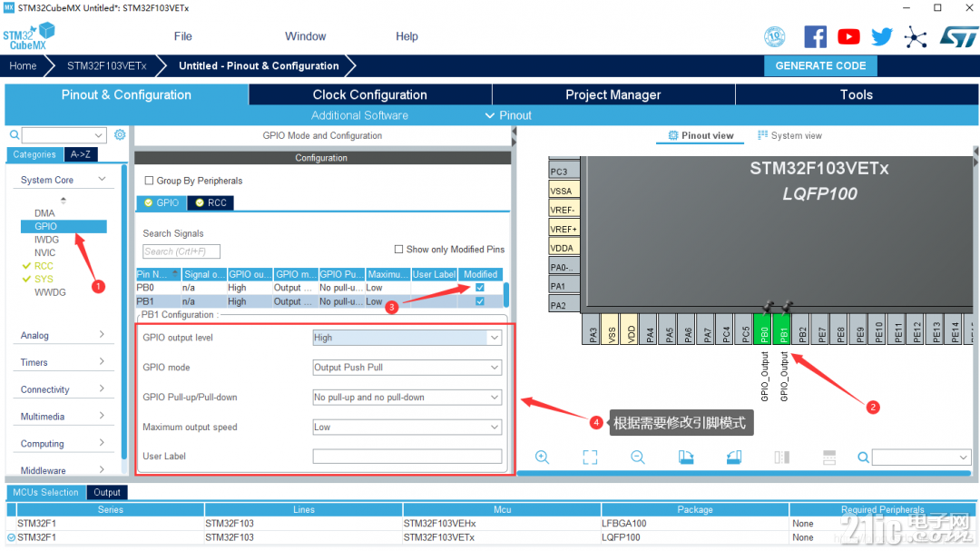Rotate the chip view clockwise
980x551 pixels.
(686, 458)
